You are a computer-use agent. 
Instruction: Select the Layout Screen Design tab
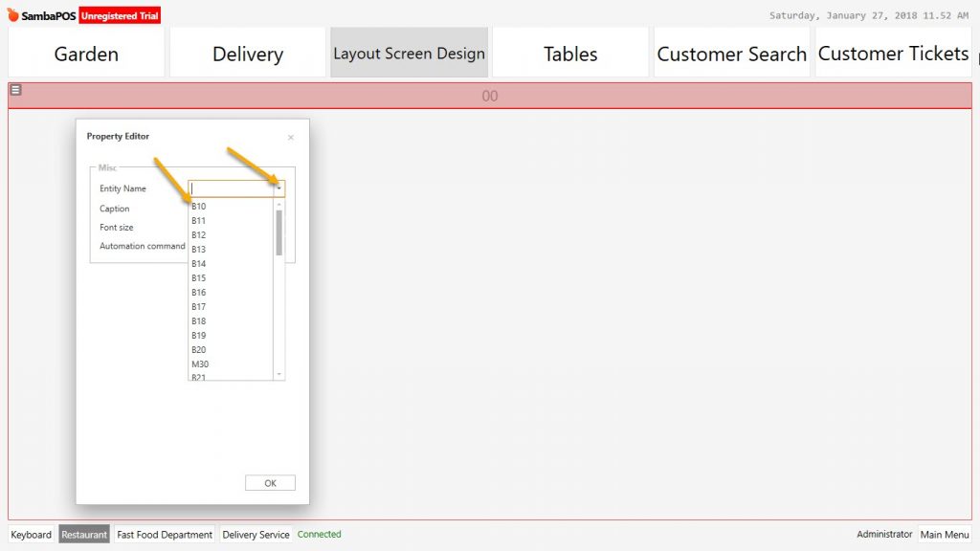pyautogui.click(x=409, y=54)
